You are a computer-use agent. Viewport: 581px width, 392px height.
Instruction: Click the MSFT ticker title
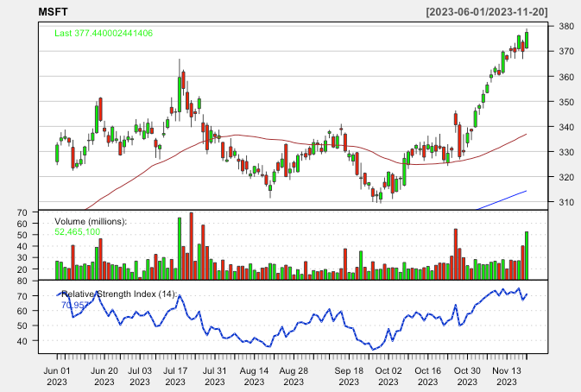pyautogui.click(x=53, y=12)
